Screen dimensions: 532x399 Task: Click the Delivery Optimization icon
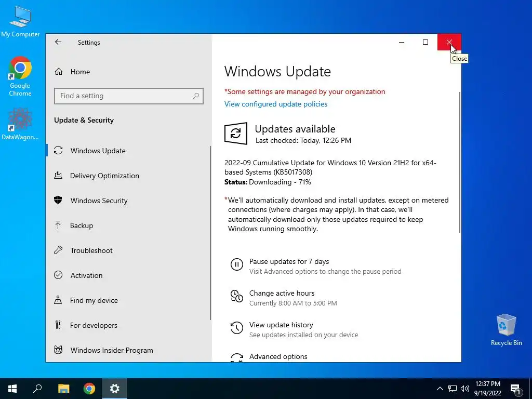[x=58, y=176]
